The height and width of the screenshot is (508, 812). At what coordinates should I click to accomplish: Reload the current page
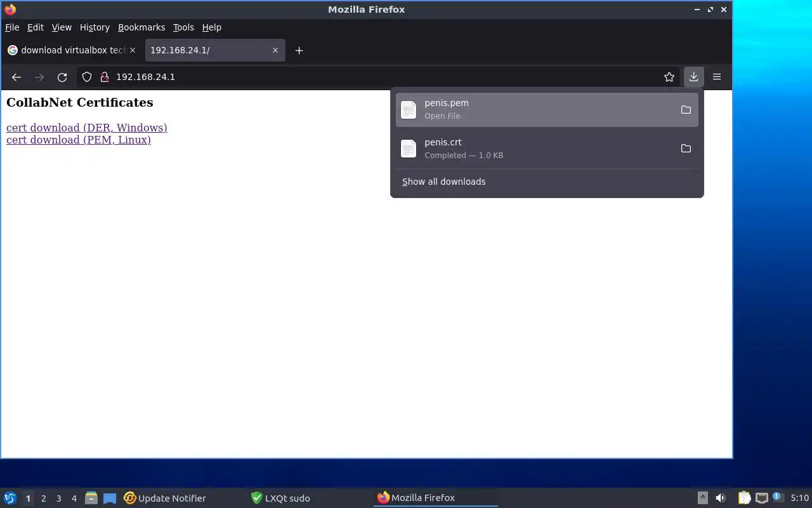tap(62, 77)
